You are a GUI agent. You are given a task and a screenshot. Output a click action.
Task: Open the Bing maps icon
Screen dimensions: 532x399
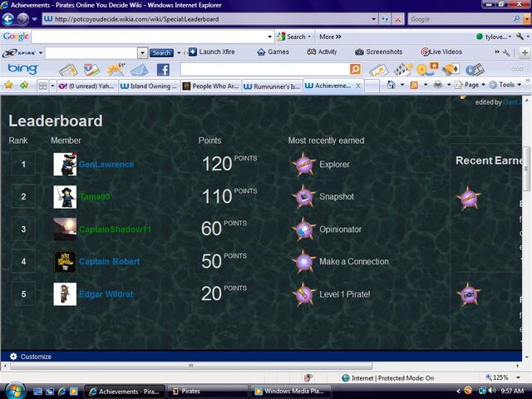tap(91, 70)
